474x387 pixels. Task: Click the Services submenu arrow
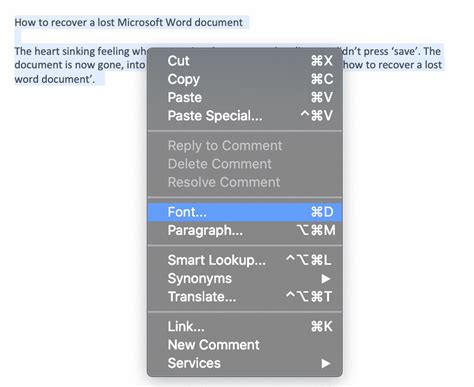[326, 363]
